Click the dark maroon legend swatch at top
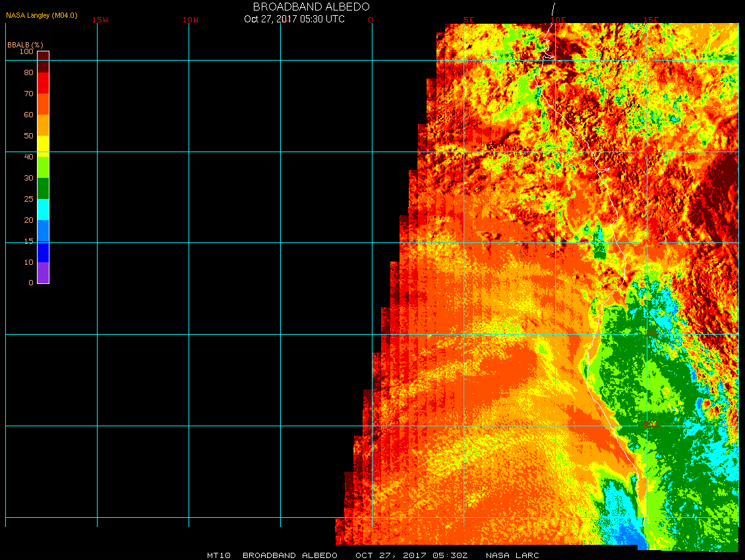The width and height of the screenshot is (745, 560). pyautogui.click(x=43, y=61)
